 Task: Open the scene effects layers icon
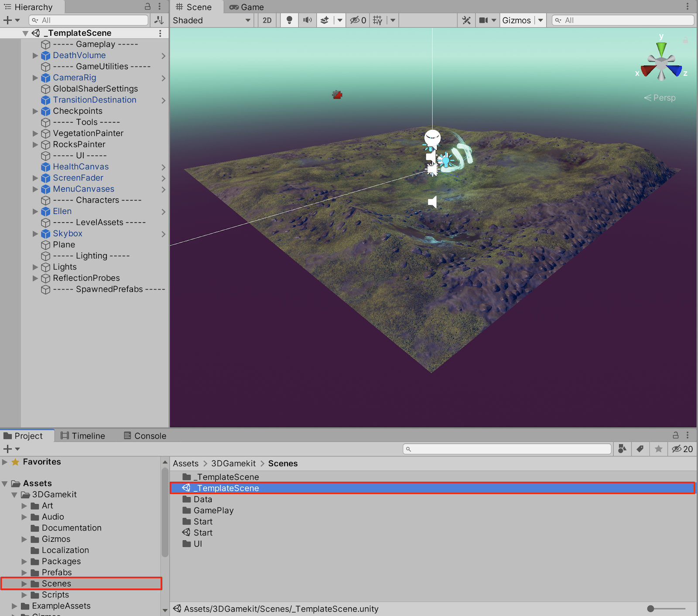(325, 20)
